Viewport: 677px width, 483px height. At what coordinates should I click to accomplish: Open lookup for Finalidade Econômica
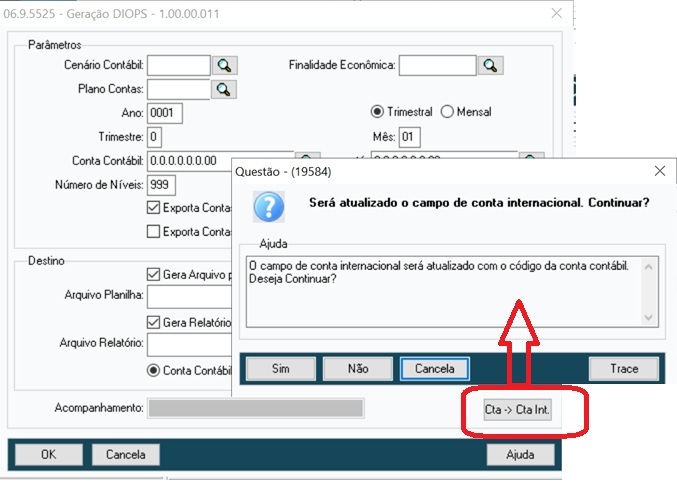(490, 66)
